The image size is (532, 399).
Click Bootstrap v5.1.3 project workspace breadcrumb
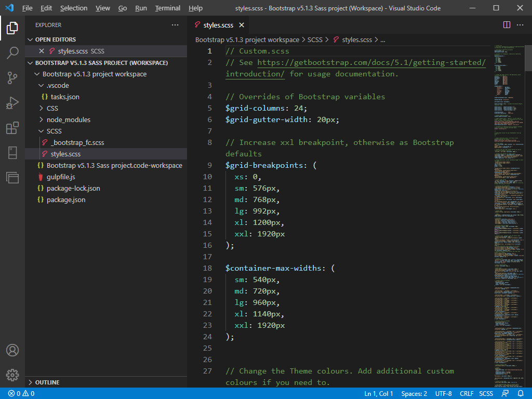(247, 39)
